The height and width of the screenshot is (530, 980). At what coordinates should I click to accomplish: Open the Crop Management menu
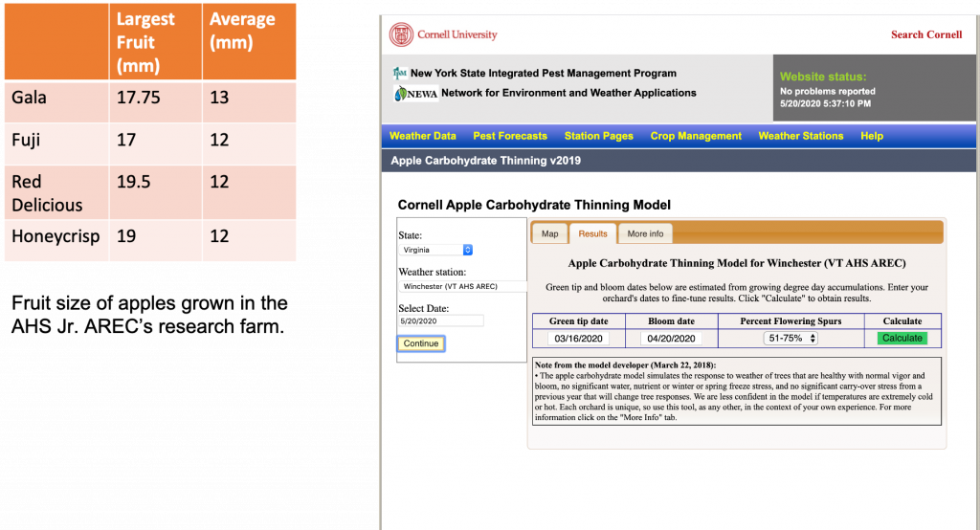click(x=696, y=136)
